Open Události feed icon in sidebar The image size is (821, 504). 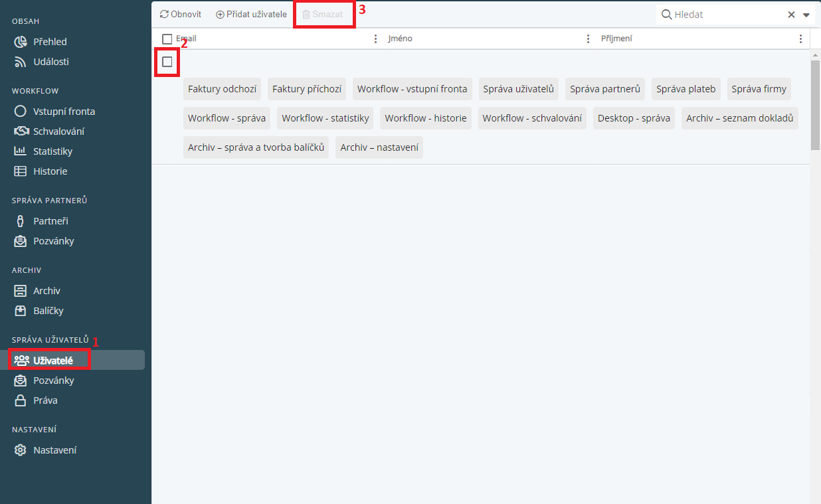[x=21, y=62]
